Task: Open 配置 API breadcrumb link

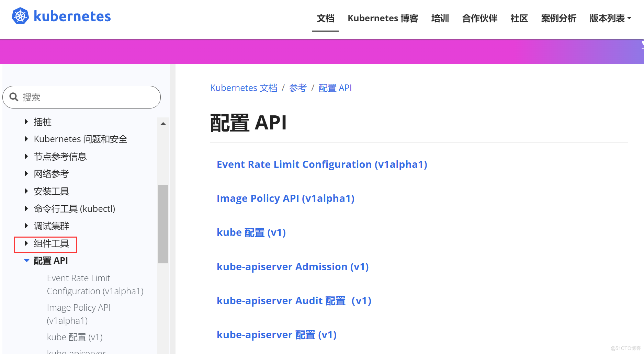Action: [x=335, y=88]
